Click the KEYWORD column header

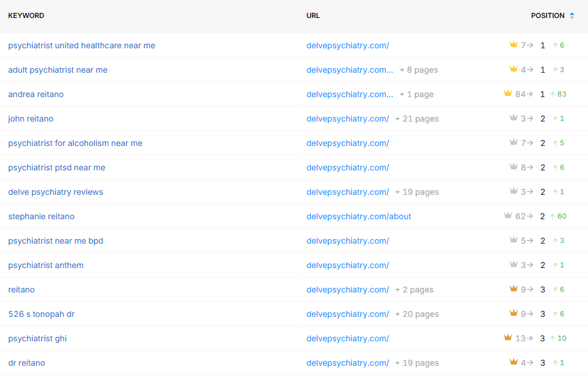click(26, 15)
